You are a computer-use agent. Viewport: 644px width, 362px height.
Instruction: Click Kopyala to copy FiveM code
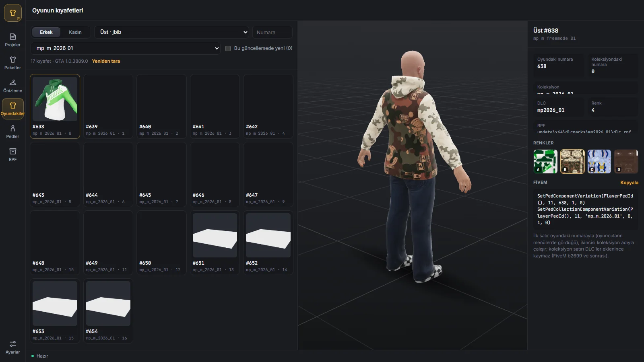click(x=629, y=183)
